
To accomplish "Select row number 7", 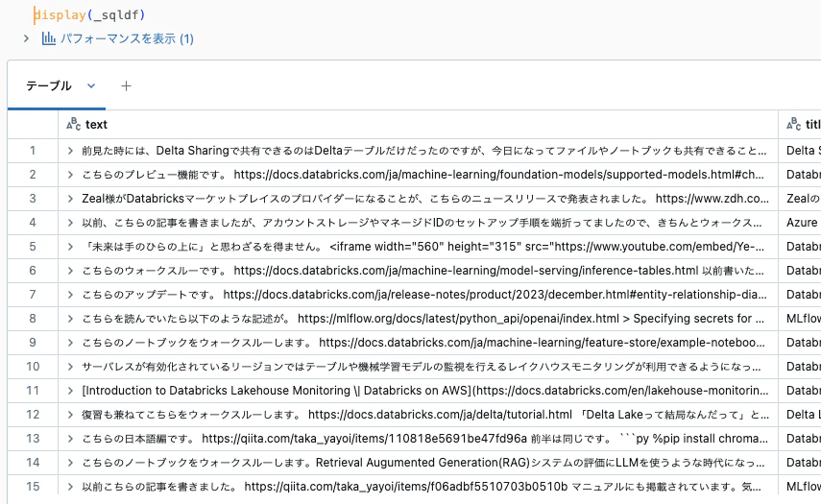I will coord(33,295).
